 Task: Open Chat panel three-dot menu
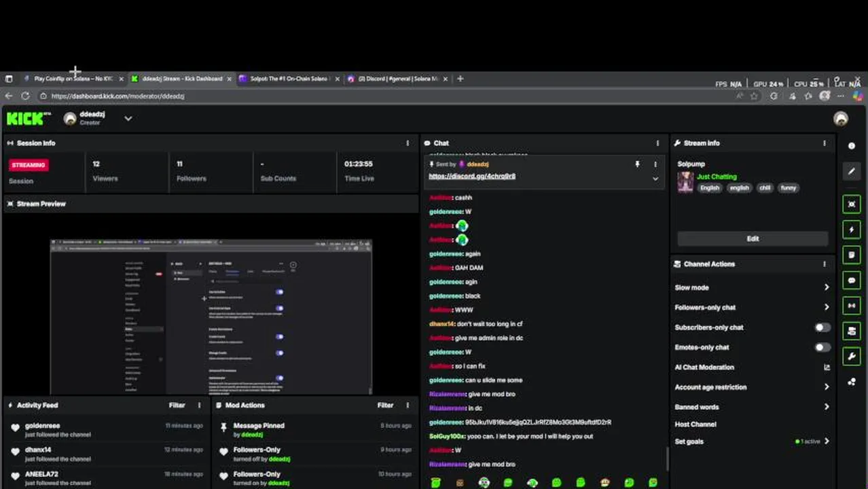click(657, 143)
